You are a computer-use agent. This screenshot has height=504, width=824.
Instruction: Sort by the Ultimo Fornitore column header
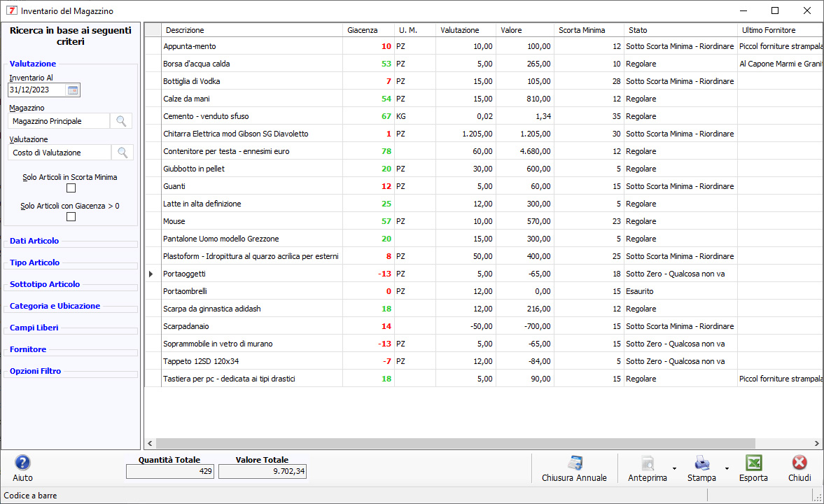point(780,30)
